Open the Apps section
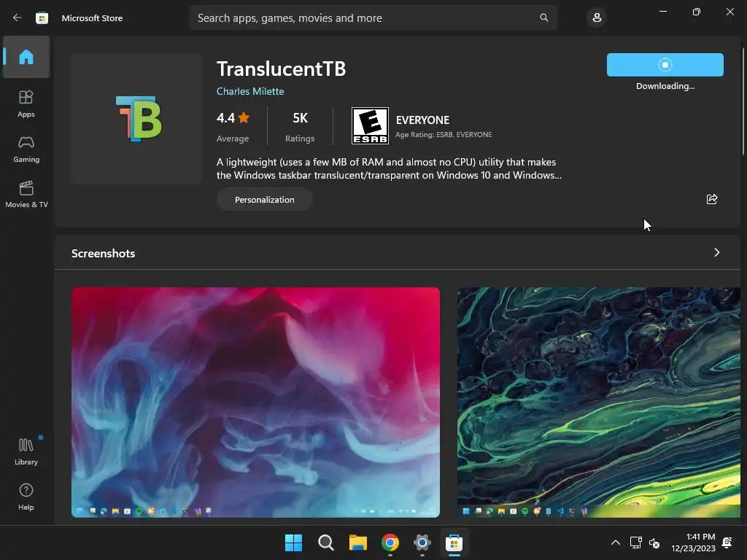Screen dimensions: 747x560 point(26,104)
